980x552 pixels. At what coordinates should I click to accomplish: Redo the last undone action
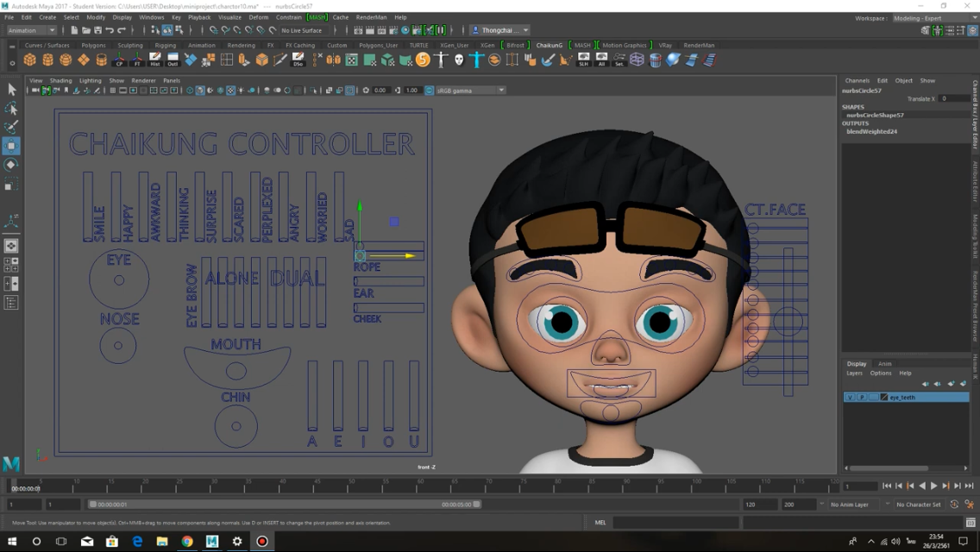pos(122,30)
